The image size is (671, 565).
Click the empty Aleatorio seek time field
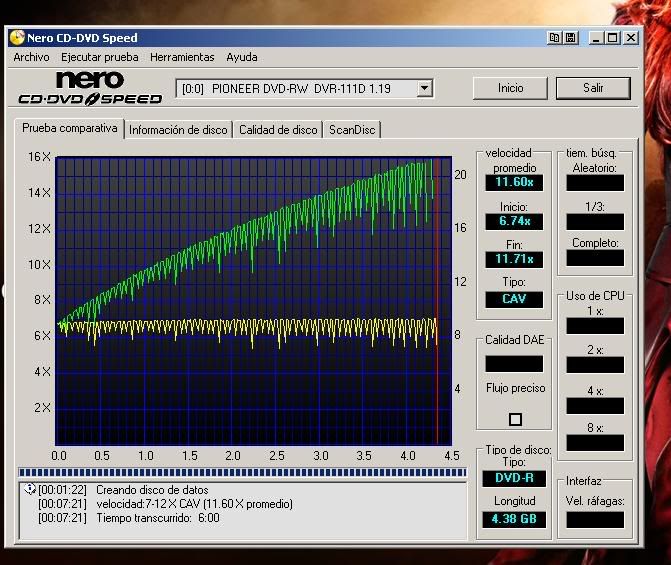pyautogui.click(x=595, y=183)
